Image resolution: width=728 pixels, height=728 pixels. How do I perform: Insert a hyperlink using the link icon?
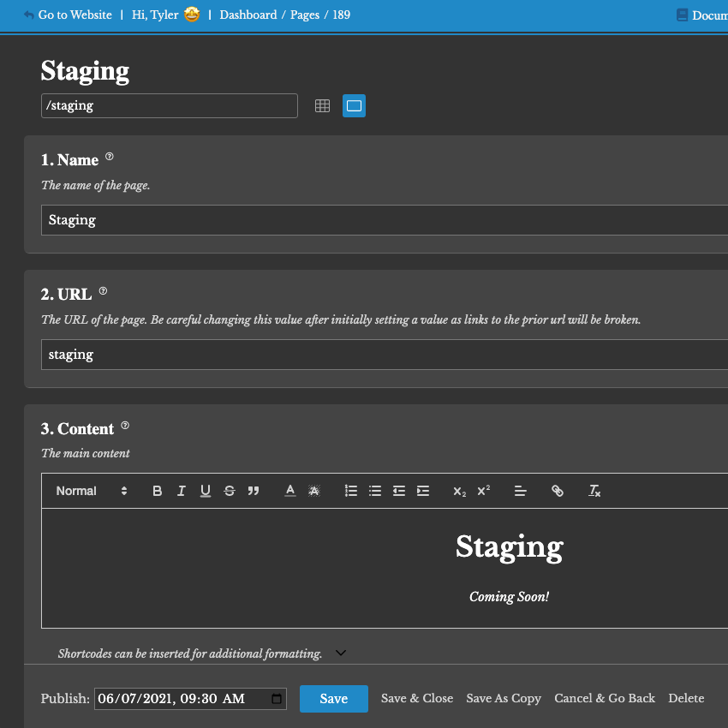tap(558, 491)
